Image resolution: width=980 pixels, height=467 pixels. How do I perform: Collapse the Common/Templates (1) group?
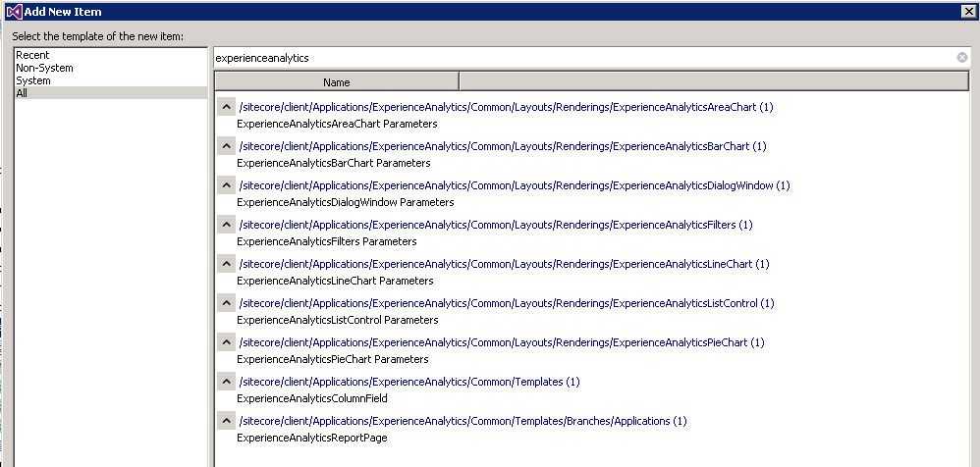tap(226, 382)
